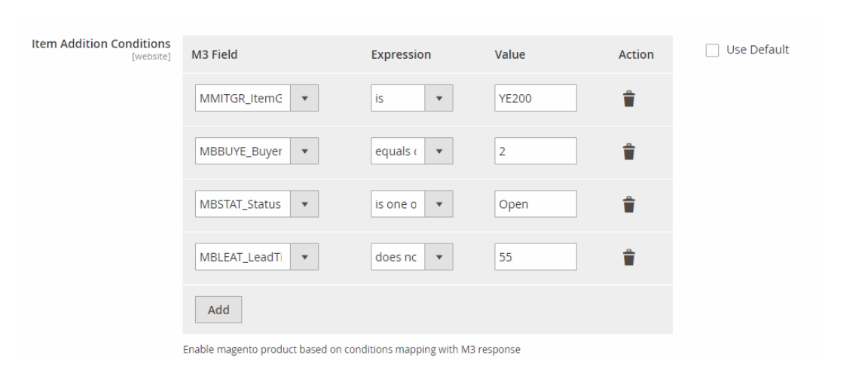Click the Use Default label
Image resolution: width=868 pixels, height=370 pixels.
point(757,50)
